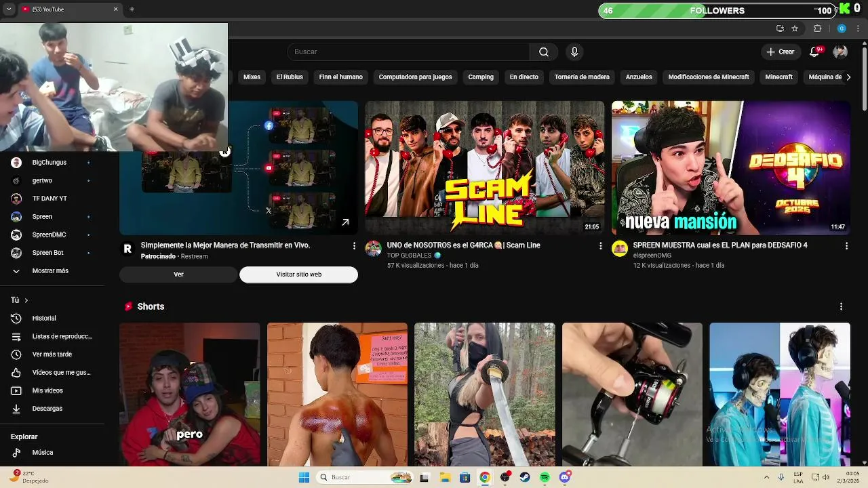This screenshot has height=488, width=868.
Task: Select the Mixes chip
Action: click(x=252, y=77)
